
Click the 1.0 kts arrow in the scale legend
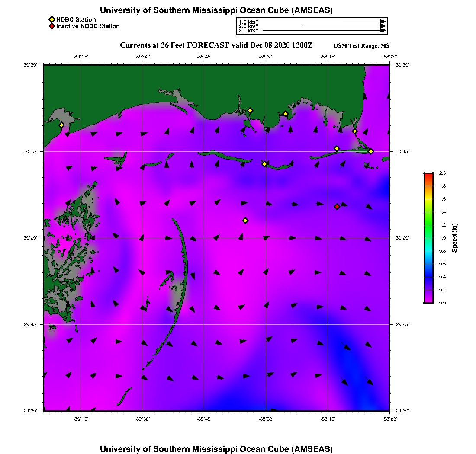363,21
